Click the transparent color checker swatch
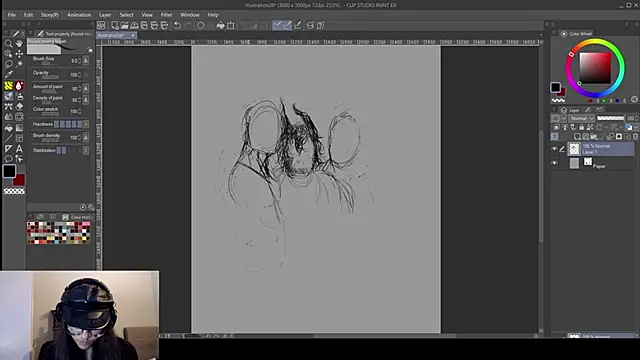Screen dimensions: 640x360 14,191
